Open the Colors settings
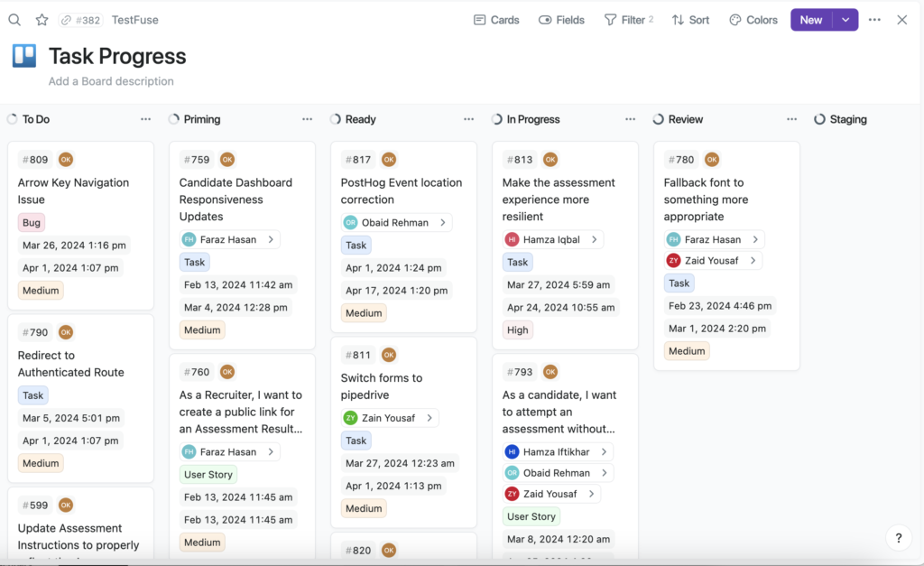The image size is (924, 566). click(x=753, y=20)
